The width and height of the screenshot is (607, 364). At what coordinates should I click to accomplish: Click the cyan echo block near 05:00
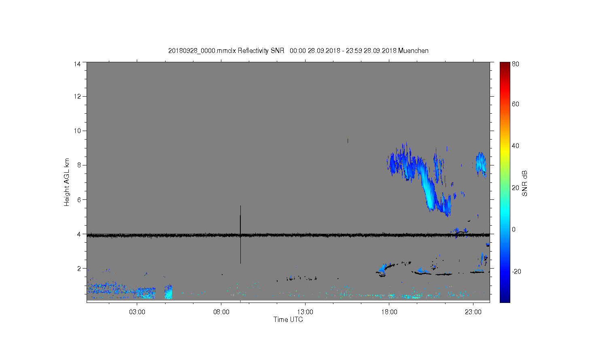pyautogui.click(x=168, y=292)
